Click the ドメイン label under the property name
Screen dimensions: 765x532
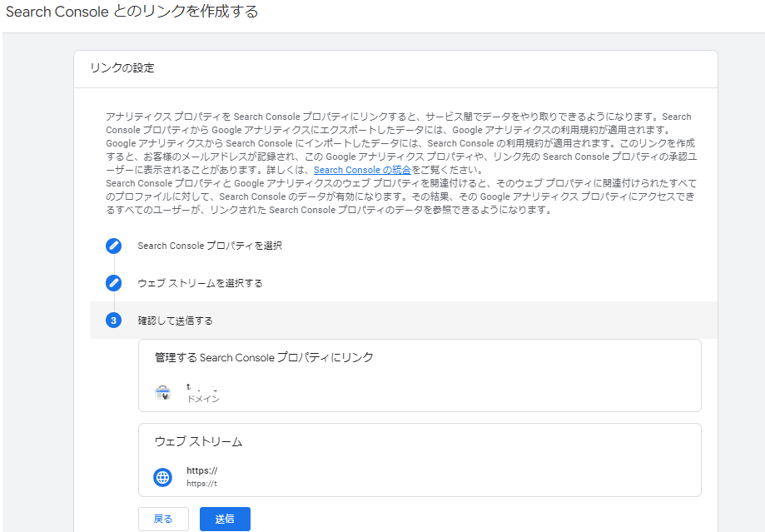click(203, 399)
